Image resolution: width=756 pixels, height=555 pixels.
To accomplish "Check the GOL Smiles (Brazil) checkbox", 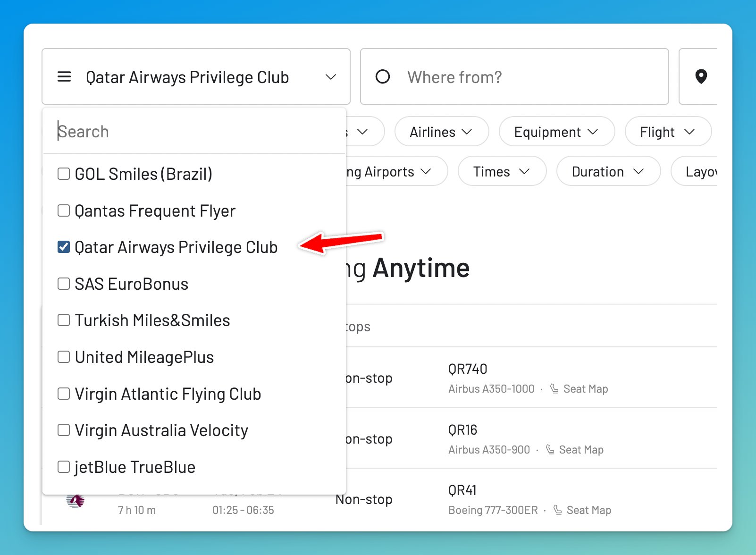I will pos(64,174).
